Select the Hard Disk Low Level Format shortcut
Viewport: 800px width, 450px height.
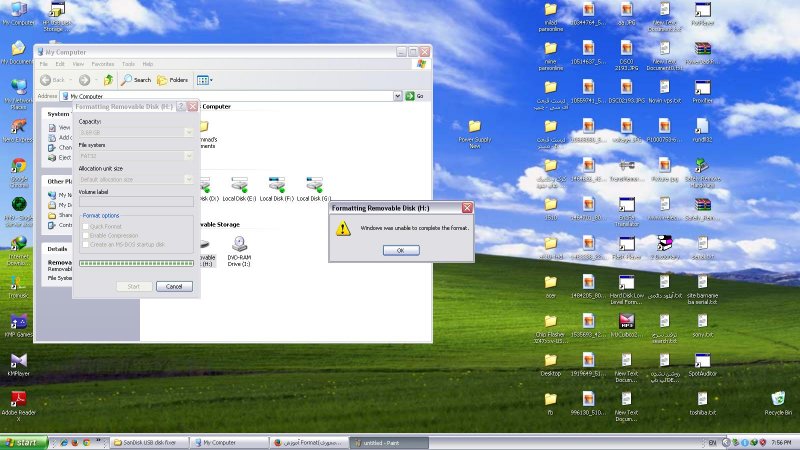pyautogui.click(x=627, y=290)
